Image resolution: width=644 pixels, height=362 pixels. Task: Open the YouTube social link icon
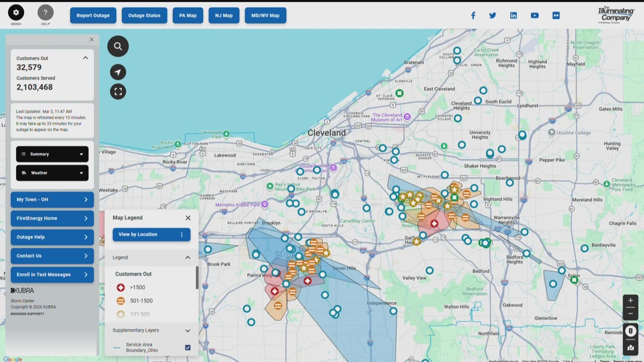[534, 16]
